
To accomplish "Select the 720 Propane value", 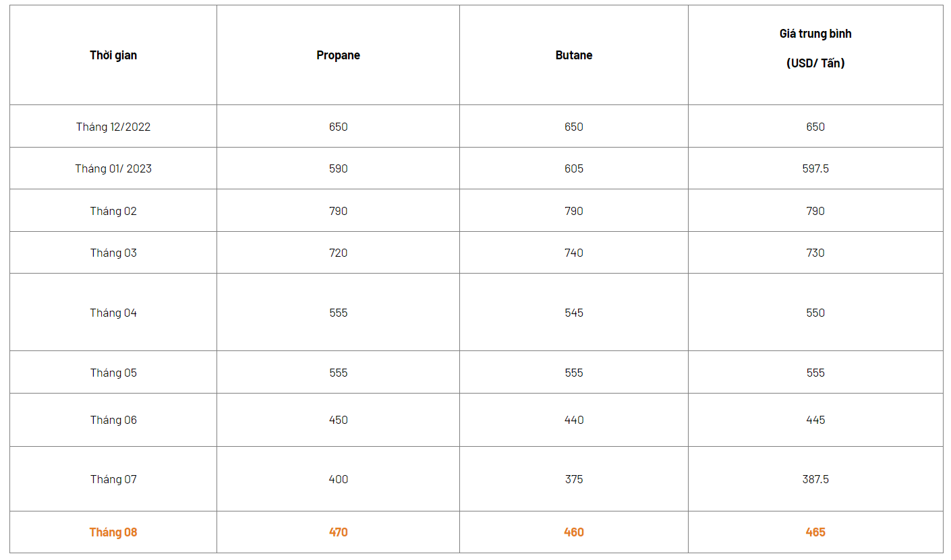I will (338, 253).
